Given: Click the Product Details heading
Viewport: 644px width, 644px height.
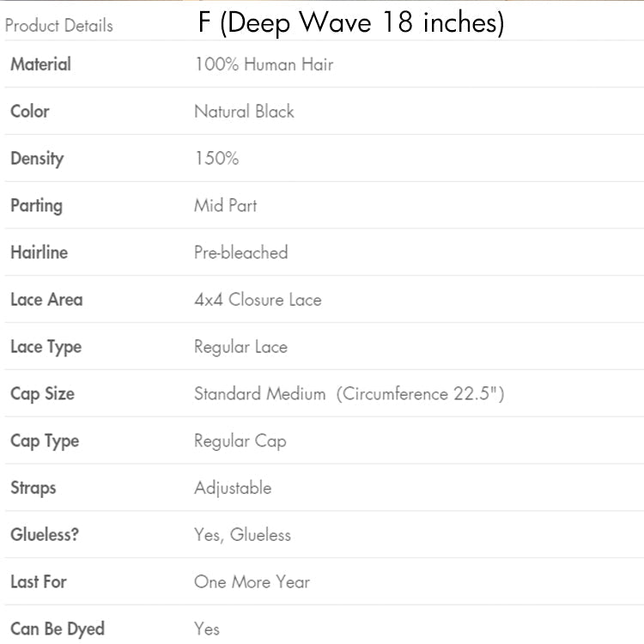Looking at the screenshot, I should [x=58, y=26].
